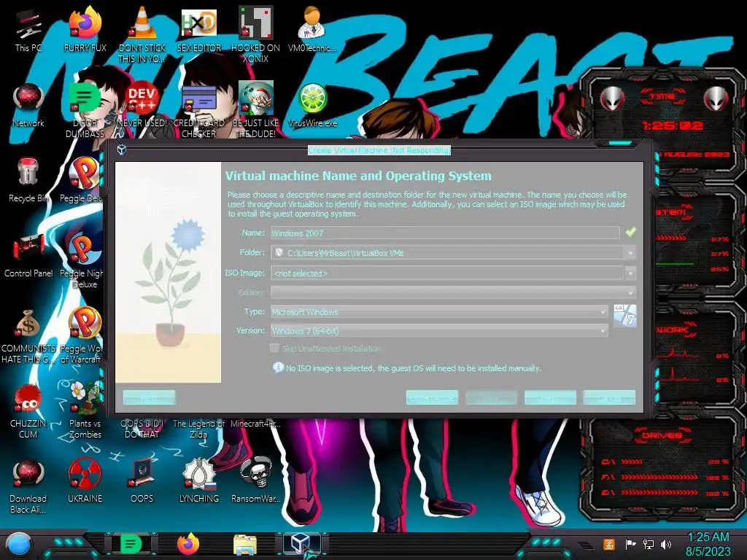Image resolution: width=747 pixels, height=560 pixels.
Task: Open the green notes app on the taskbar
Action: 131,543
